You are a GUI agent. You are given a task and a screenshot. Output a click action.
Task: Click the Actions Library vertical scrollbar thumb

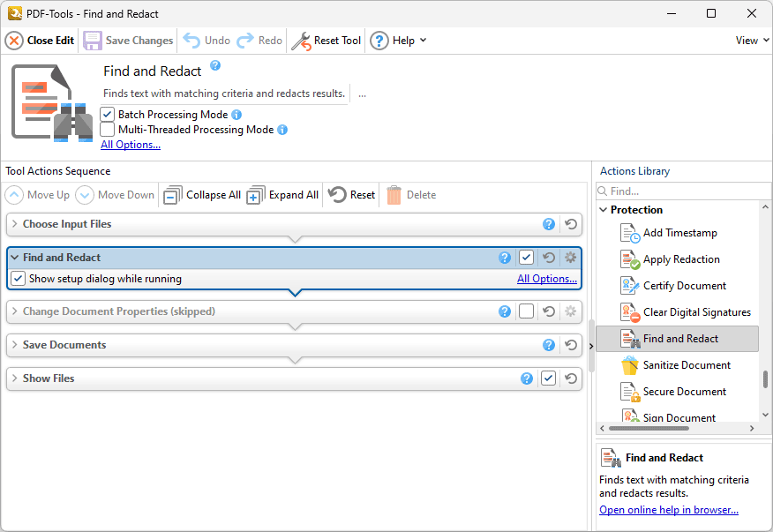[x=765, y=379]
